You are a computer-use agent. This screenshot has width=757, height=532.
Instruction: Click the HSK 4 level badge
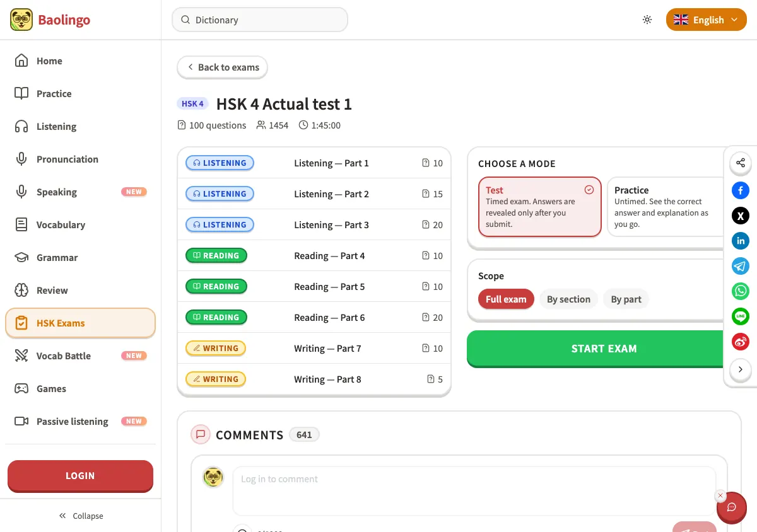pyautogui.click(x=192, y=104)
